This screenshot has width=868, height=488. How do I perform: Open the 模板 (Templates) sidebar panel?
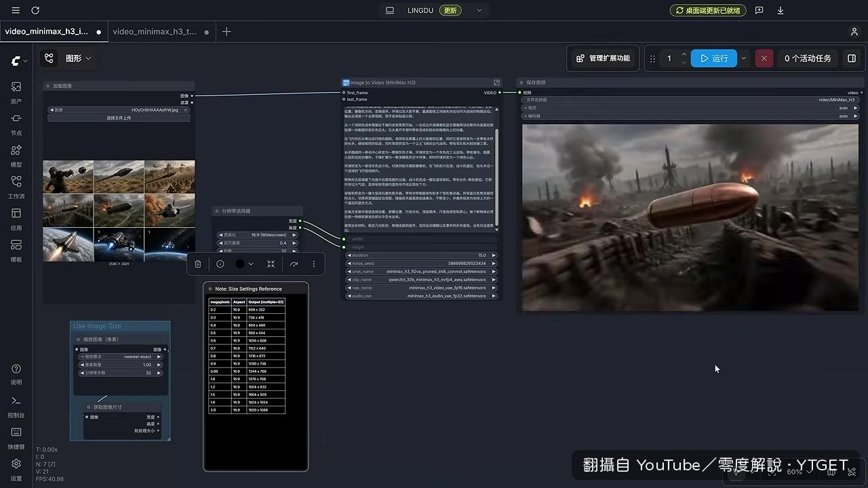point(16,250)
